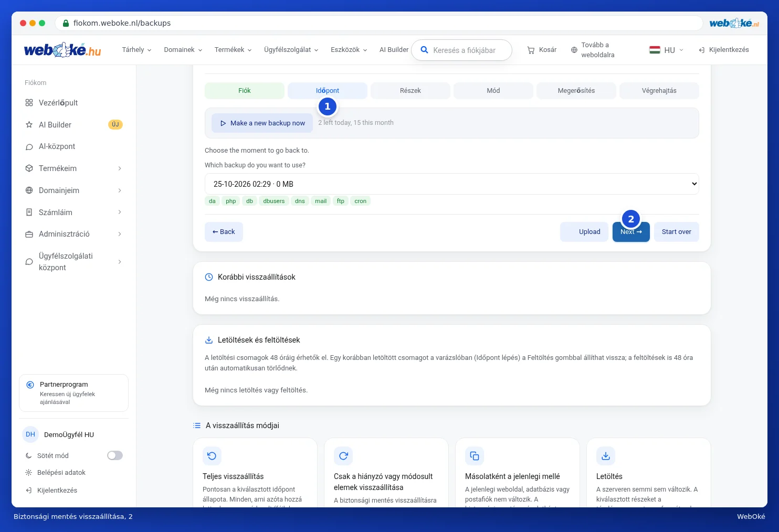Focus the Keresés a fiókjában search field
Screen dimensions: 779x532
coord(461,50)
